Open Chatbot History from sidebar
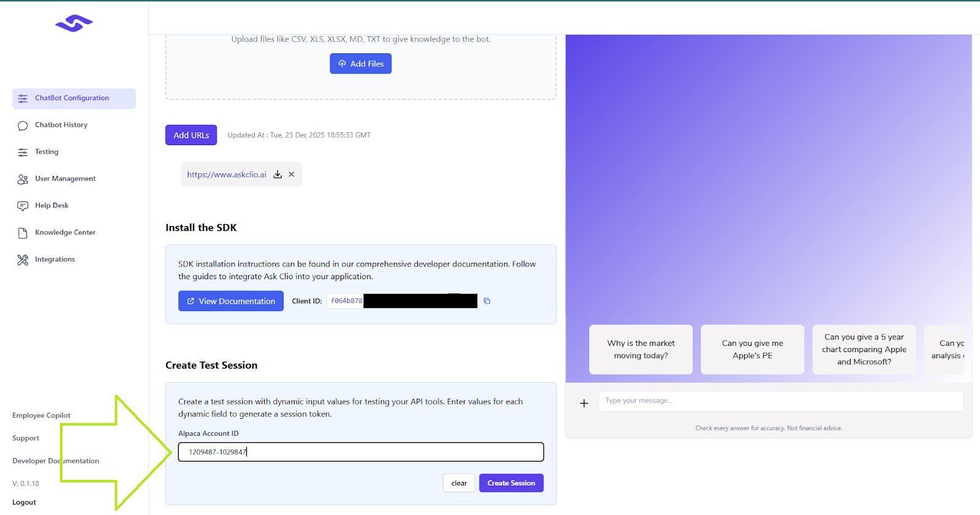The height and width of the screenshot is (515, 980). coord(61,125)
